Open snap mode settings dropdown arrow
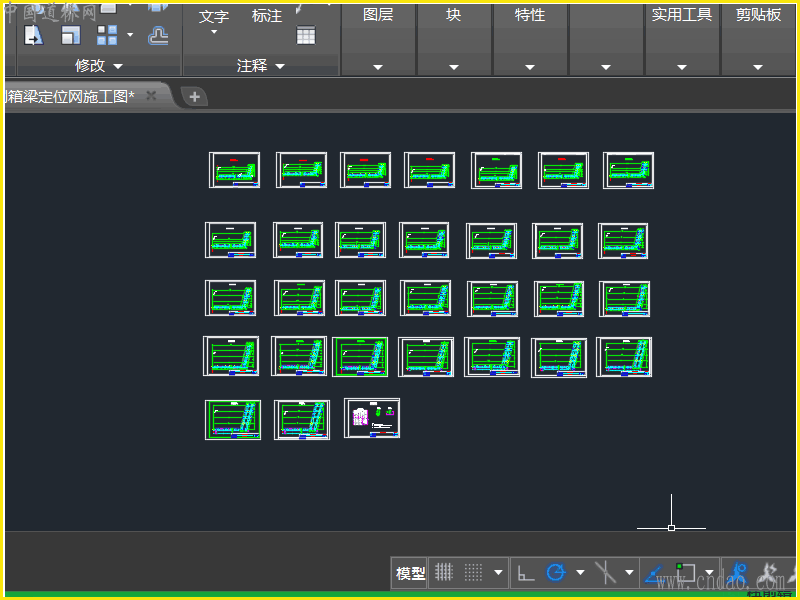The image size is (800, 600). pos(498,572)
